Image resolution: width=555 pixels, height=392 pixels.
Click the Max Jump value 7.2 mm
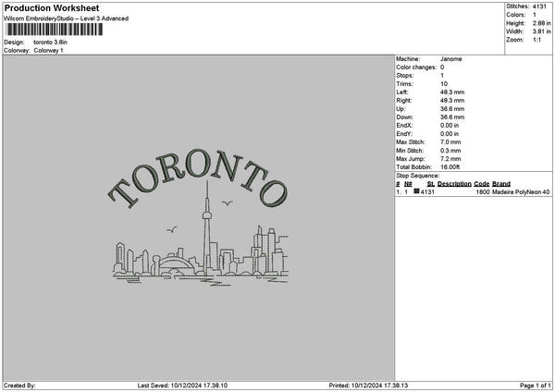point(450,159)
